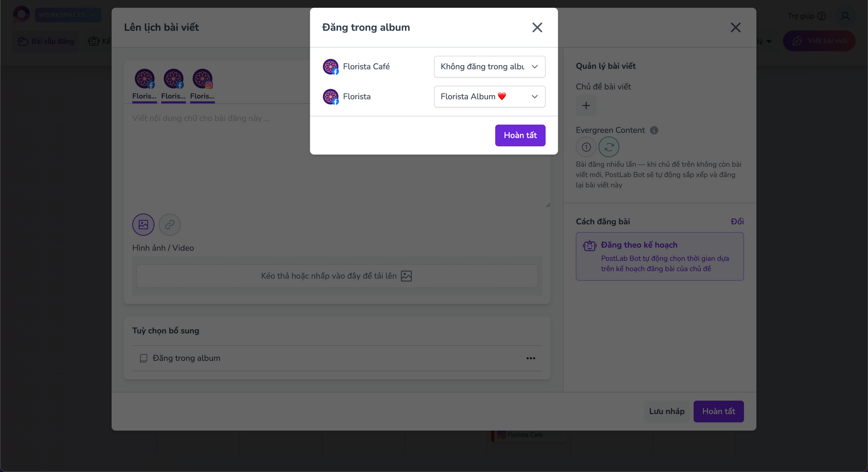Click the Trợ giúp help icon
The width and height of the screenshot is (868, 472).
[822, 16]
